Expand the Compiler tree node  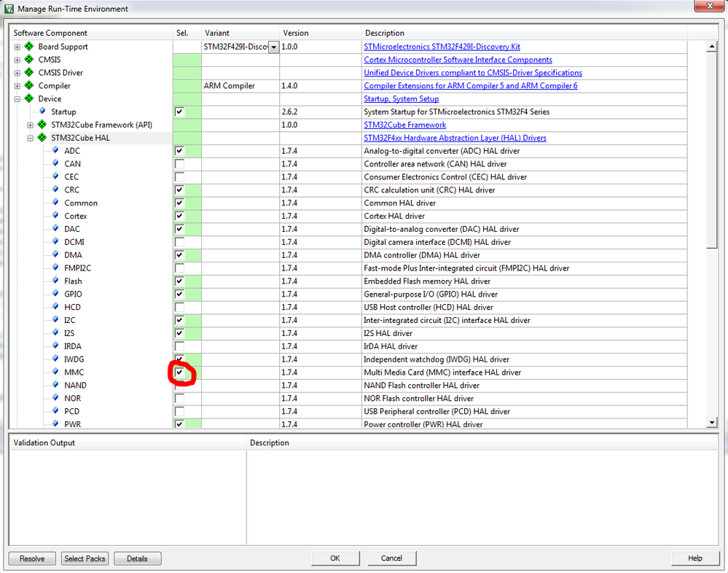point(17,86)
